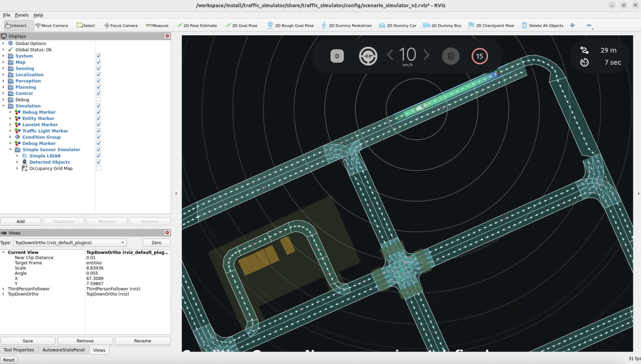This screenshot has height=364, width=641.
Task: Open the File menu
Action: point(7,15)
